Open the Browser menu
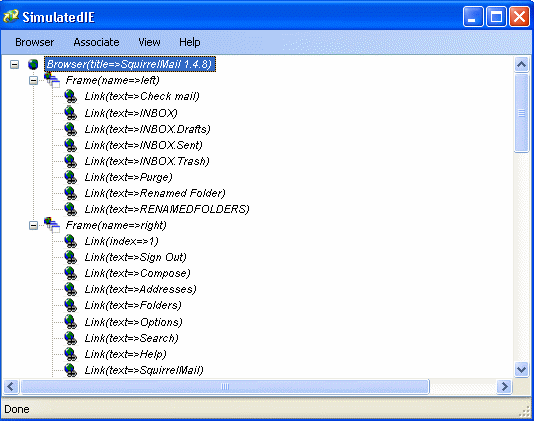Image resolution: width=534 pixels, height=421 pixels. tap(34, 42)
